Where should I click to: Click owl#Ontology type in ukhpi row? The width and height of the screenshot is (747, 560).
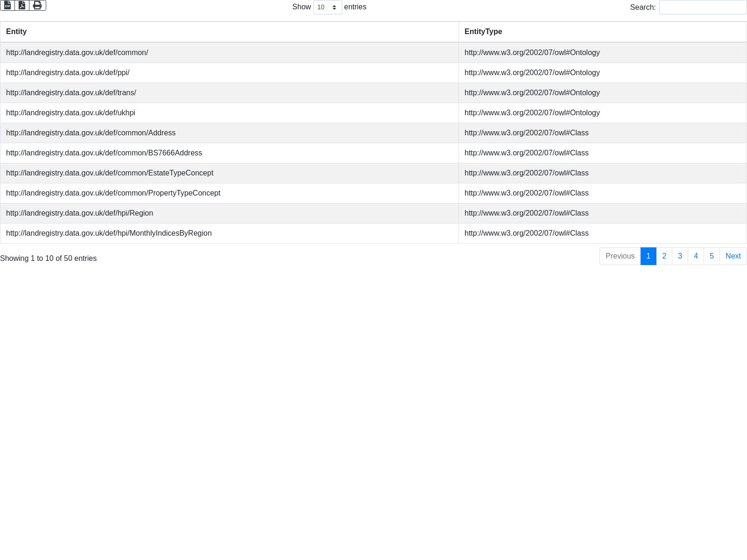(x=532, y=113)
